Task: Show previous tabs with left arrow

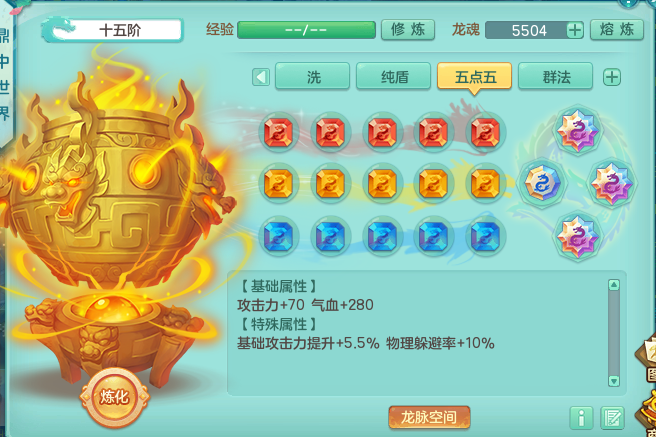Action: (x=261, y=77)
